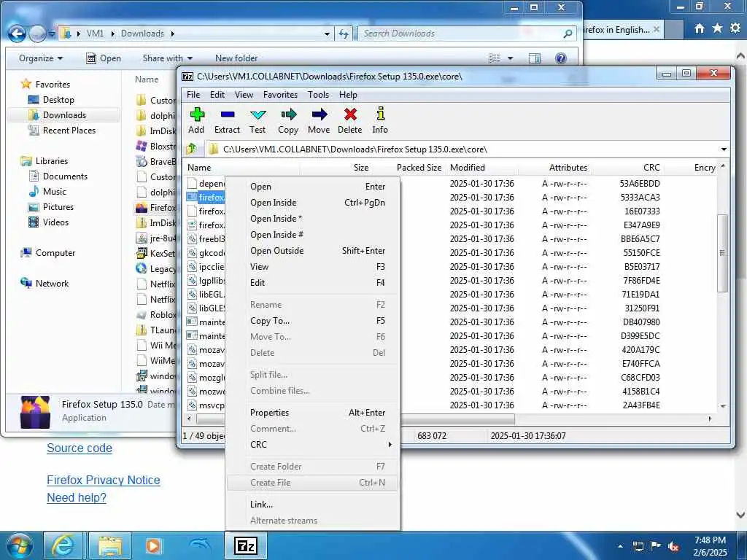This screenshot has height=560, width=747.
Task: Select Desktop in Favorites sidebar
Action: (58, 99)
